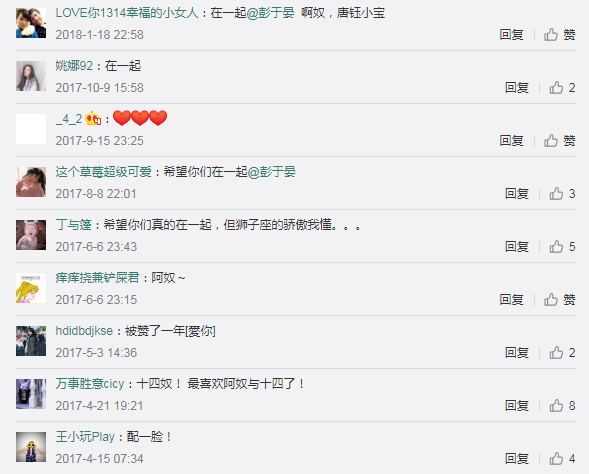Reply to 姚娜92's comment
The width and height of the screenshot is (589, 474).
(x=517, y=88)
